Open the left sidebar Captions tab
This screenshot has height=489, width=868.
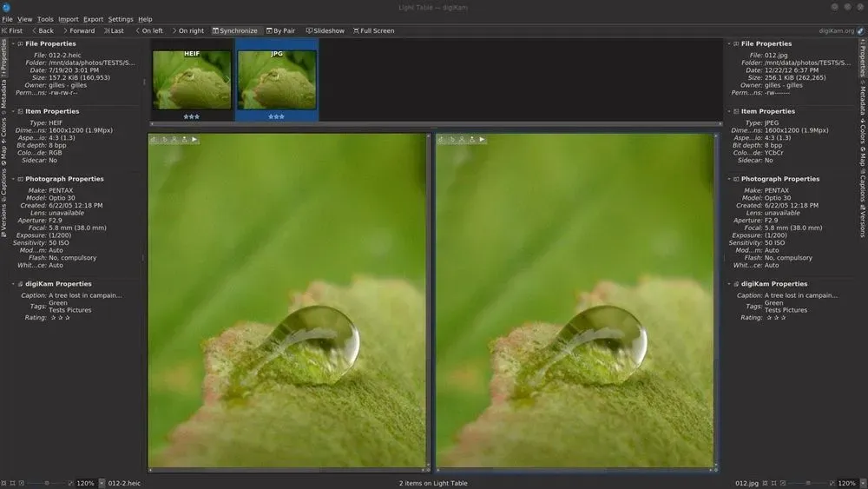point(3,184)
